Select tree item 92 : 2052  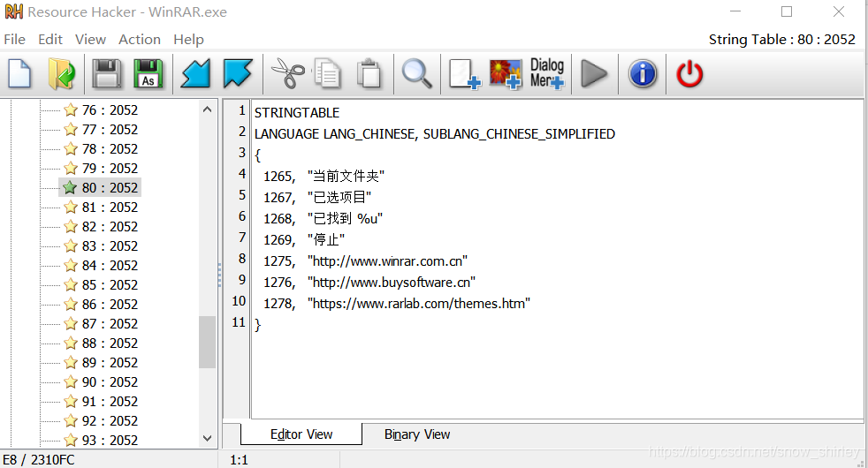pyautogui.click(x=110, y=421)
